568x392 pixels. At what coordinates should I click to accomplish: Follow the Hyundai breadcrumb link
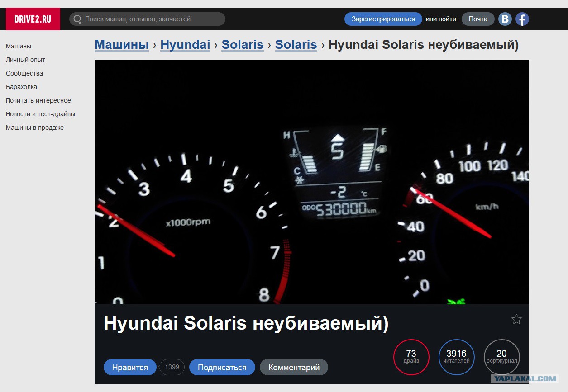(185, 45)
